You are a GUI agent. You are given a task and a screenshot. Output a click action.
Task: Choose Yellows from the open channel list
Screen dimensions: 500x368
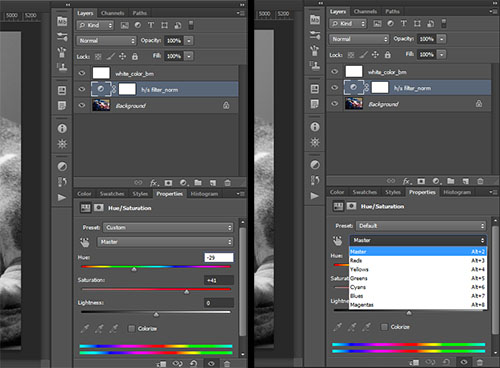[418, 269]
